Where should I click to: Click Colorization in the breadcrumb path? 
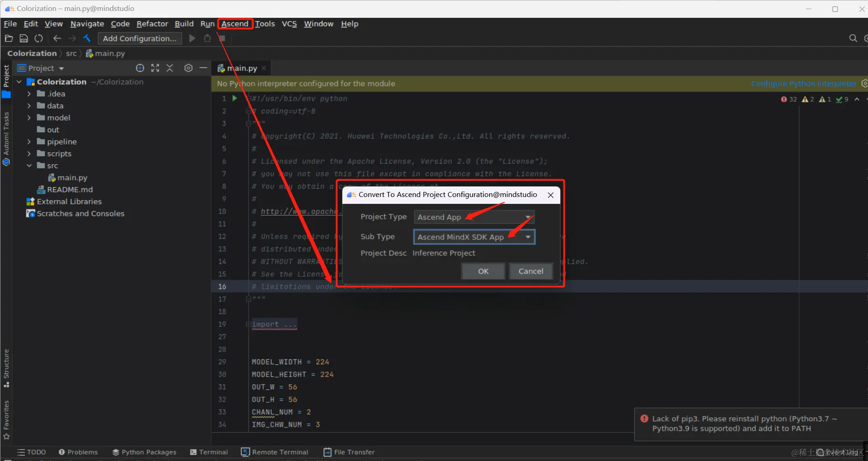pyautogui.click(x=32, y=53)
